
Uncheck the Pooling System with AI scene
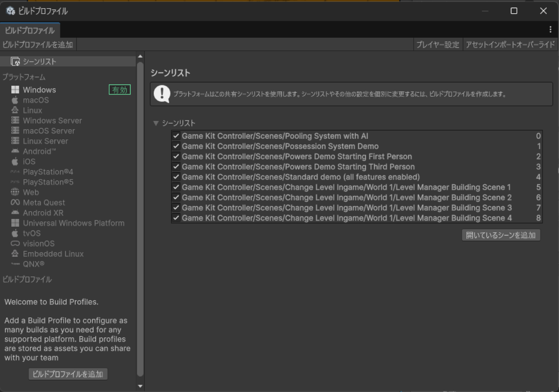176,136
